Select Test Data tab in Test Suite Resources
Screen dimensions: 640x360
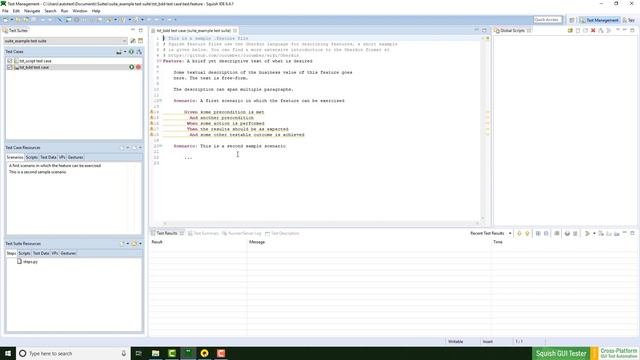pyautogui.click(x=41, y=253)
